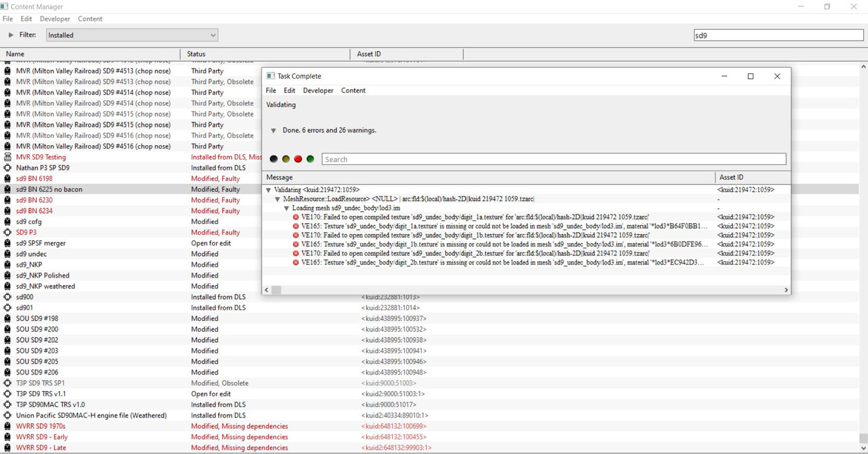Expand the Filter disclosure triangle
Viewport: 868px width, 454px height.
tap(11, 35)
